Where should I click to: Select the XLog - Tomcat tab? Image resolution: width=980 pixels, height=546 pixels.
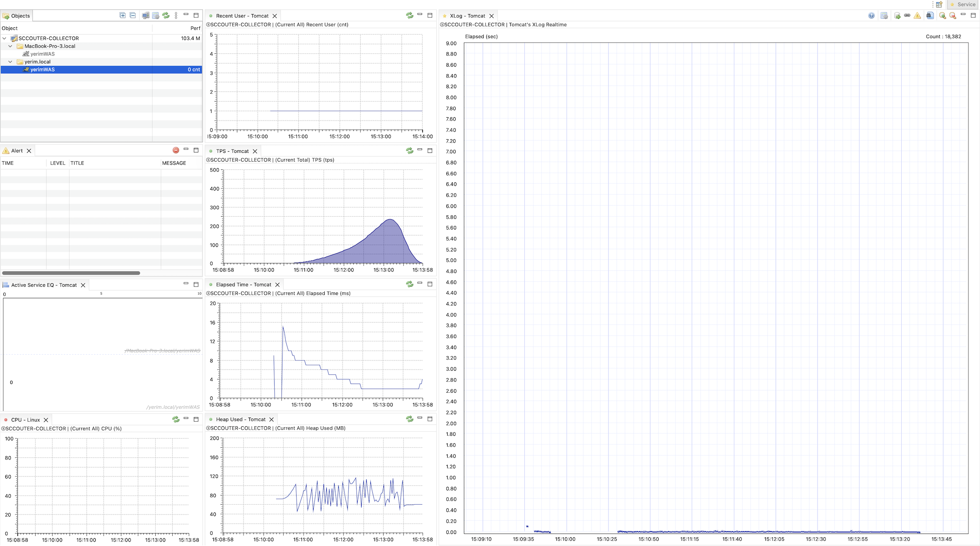pos(467,16)
